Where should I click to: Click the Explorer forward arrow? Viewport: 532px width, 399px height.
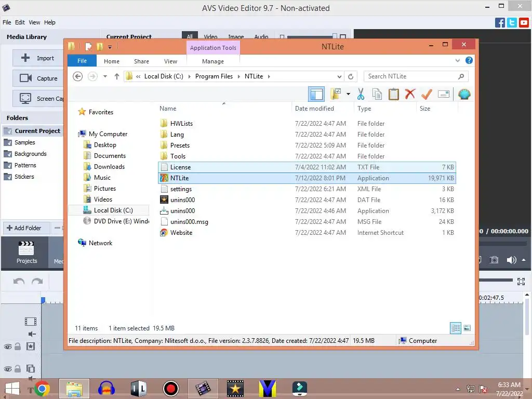(x=92, y=76)
